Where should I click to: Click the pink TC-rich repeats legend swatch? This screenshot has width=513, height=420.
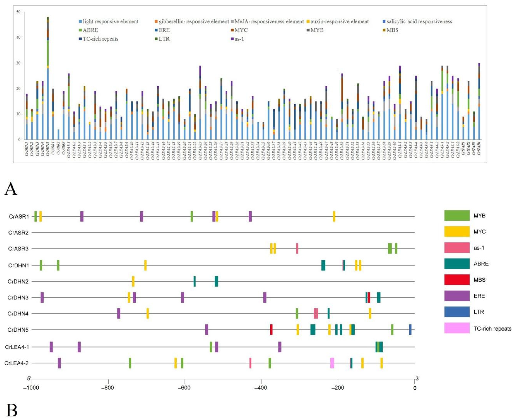[457, 328]
